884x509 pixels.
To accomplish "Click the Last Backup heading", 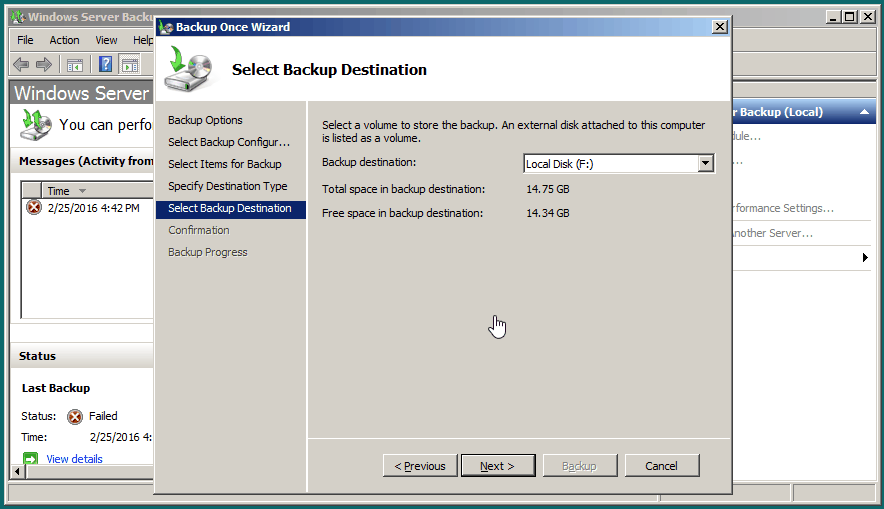I will tap(56, 388).
